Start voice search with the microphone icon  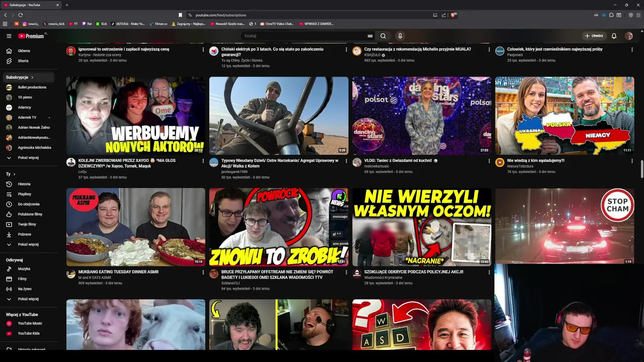click(400, 36)
